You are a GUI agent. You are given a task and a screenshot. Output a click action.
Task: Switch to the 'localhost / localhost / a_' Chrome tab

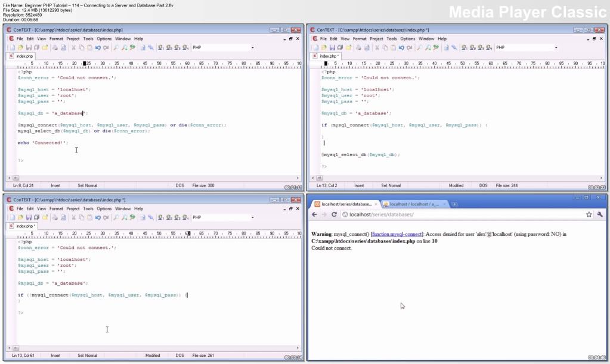(414, 204)
